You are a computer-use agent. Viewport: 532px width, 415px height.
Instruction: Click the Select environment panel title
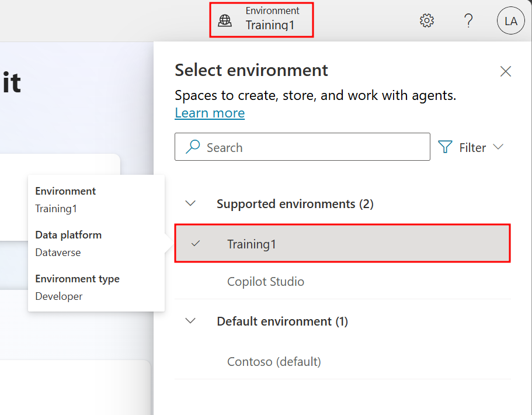pos(251,71)
